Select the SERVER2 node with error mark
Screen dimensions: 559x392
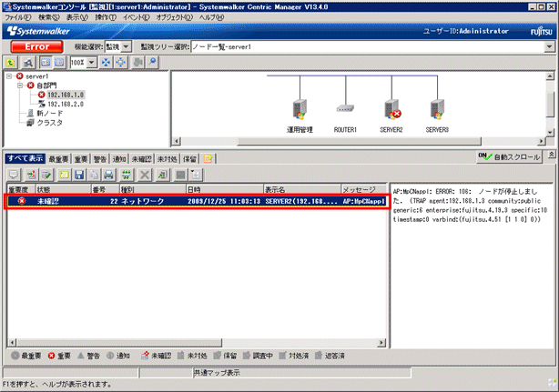point(392,109)
